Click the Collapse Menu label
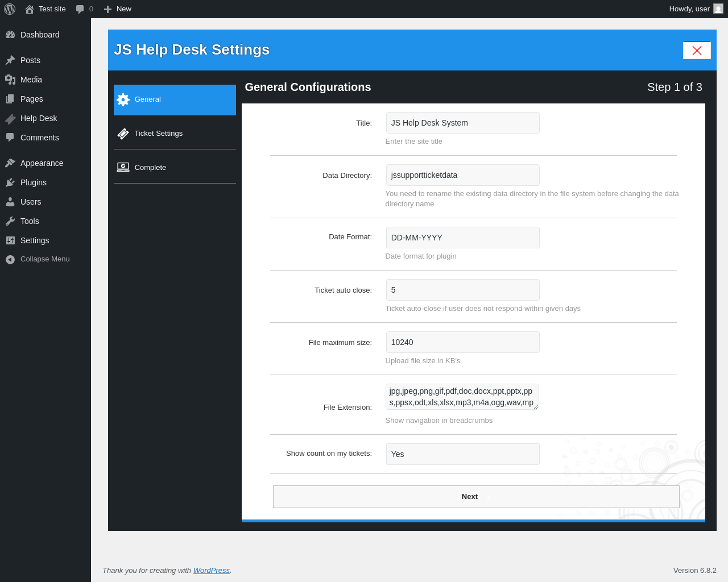The height and width of the screenshot is (582, 728). 45,259
